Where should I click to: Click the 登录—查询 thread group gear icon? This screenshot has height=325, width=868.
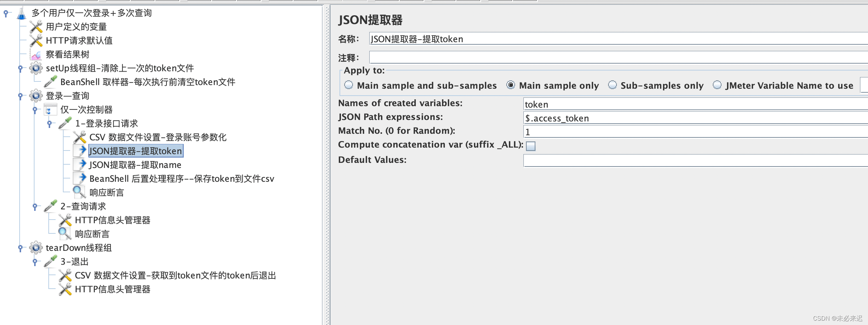[x=36, y=96]
